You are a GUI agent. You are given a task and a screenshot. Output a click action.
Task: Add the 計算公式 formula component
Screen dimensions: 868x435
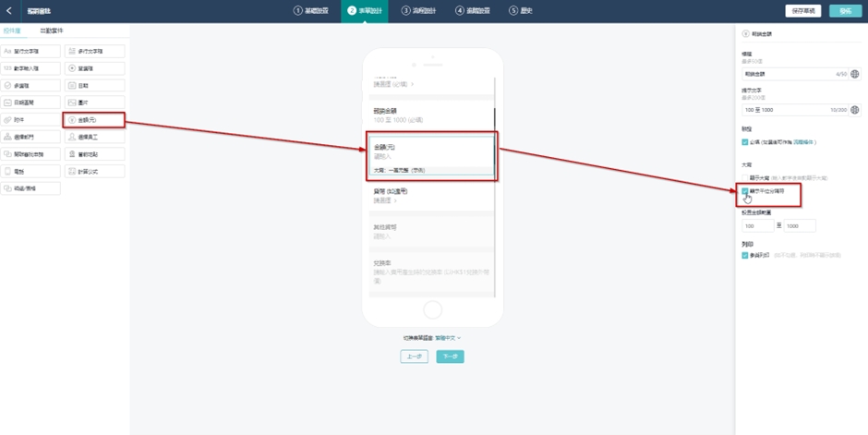[93, 172]
